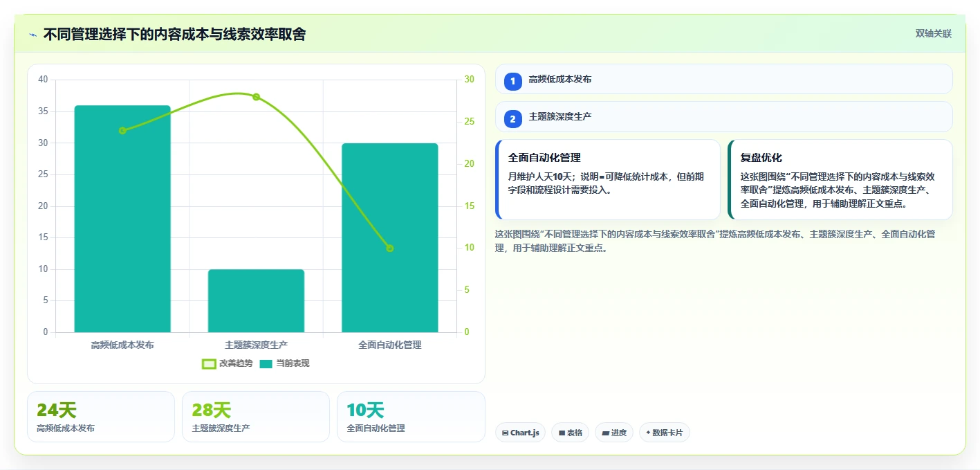
Task: Click the line point above 高频低成本发布
Action: [x=122, y=130]
